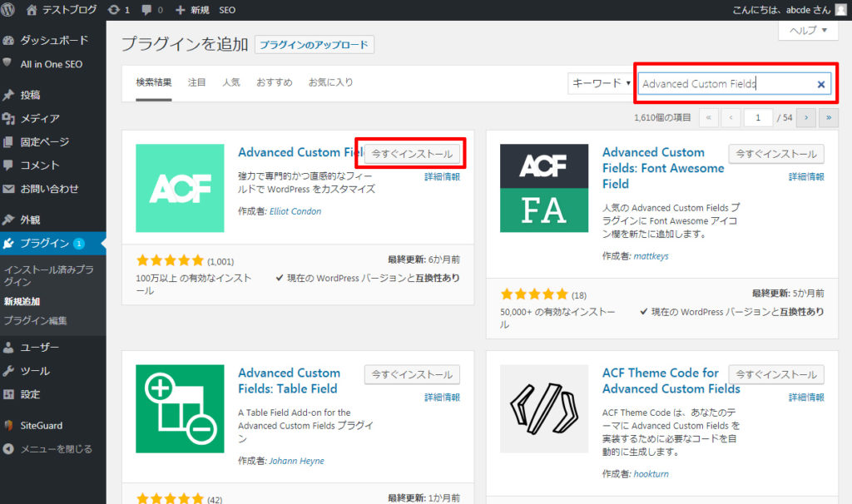Open the ダッシュボード sidebar item
This screenshot has width=852, height=504.
tap(53, 40)
